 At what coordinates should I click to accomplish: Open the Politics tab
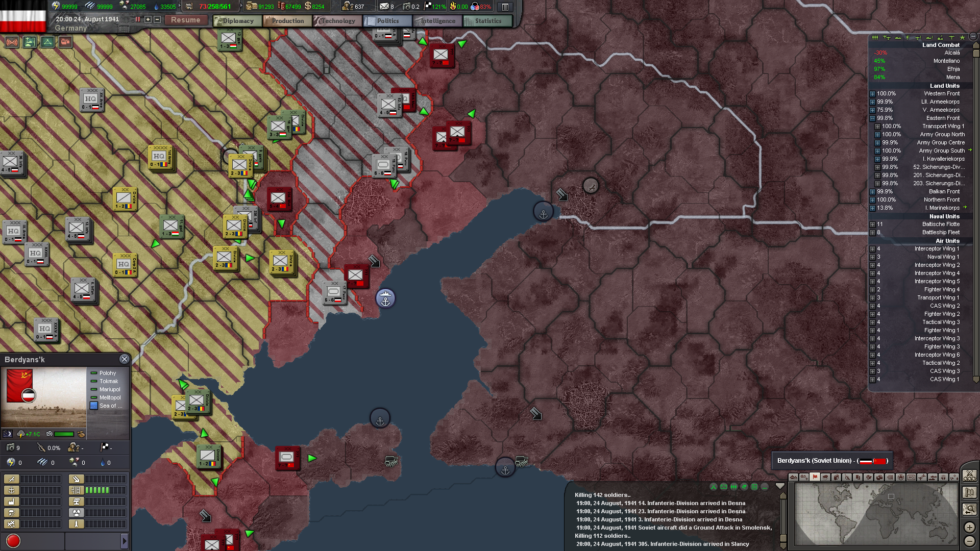(x=387, y=21)
